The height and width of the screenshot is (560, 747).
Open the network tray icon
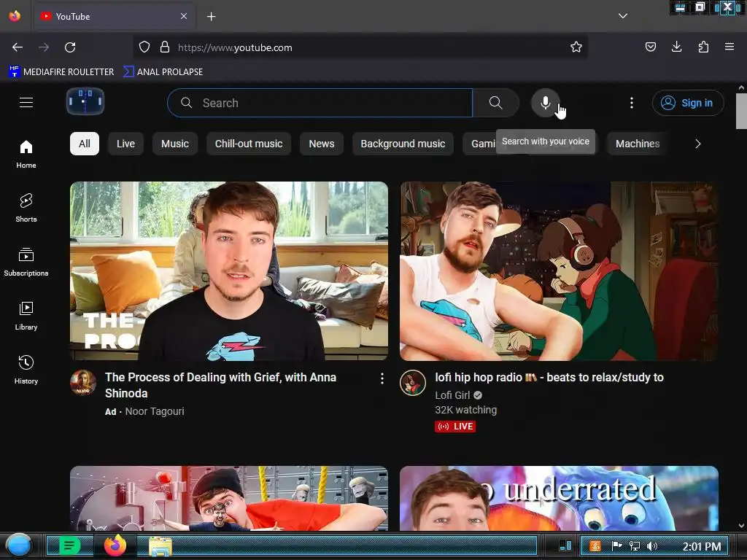[635, 546]
